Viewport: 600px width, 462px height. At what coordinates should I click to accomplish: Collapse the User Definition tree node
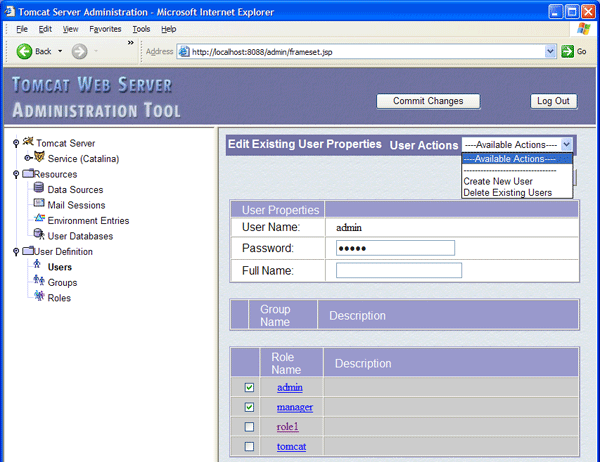pyautogui.click(x=16, y=252)
